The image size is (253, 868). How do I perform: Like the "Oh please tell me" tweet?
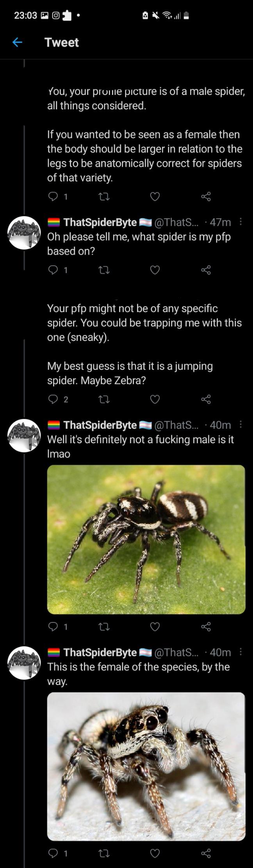[154, 269]
